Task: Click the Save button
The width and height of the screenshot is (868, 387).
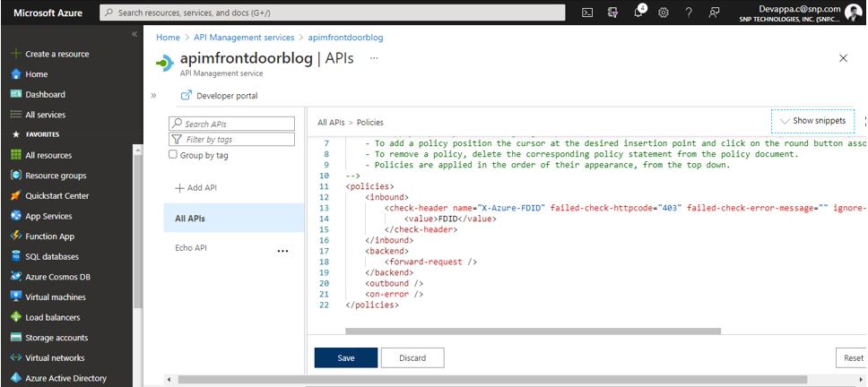Action: coord(346,357)
